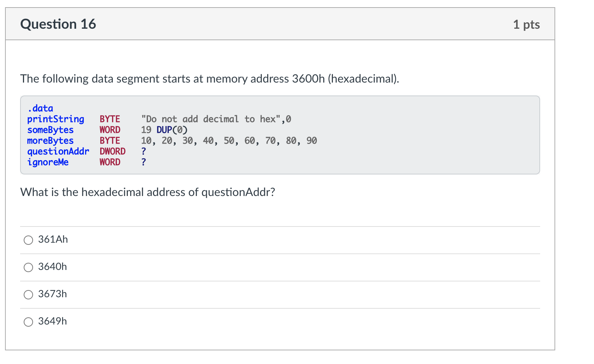Screen dimensions: 594x364
Task: Click the 1 pts label
Action: click(x=527, y=24)
